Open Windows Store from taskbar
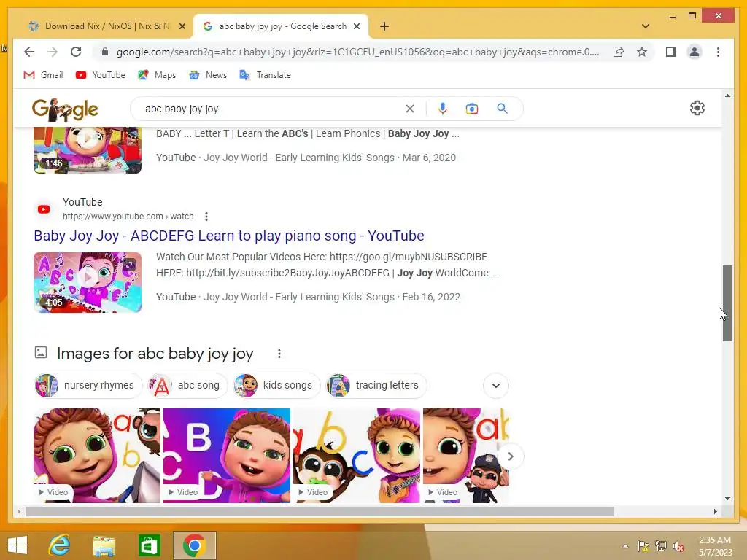 149,545
